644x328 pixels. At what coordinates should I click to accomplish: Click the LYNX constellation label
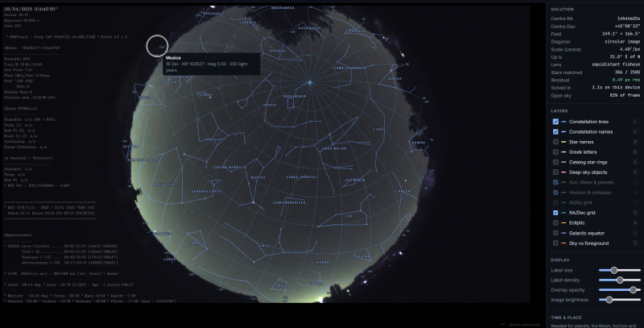pyautogui.click(x=378, y=130)
